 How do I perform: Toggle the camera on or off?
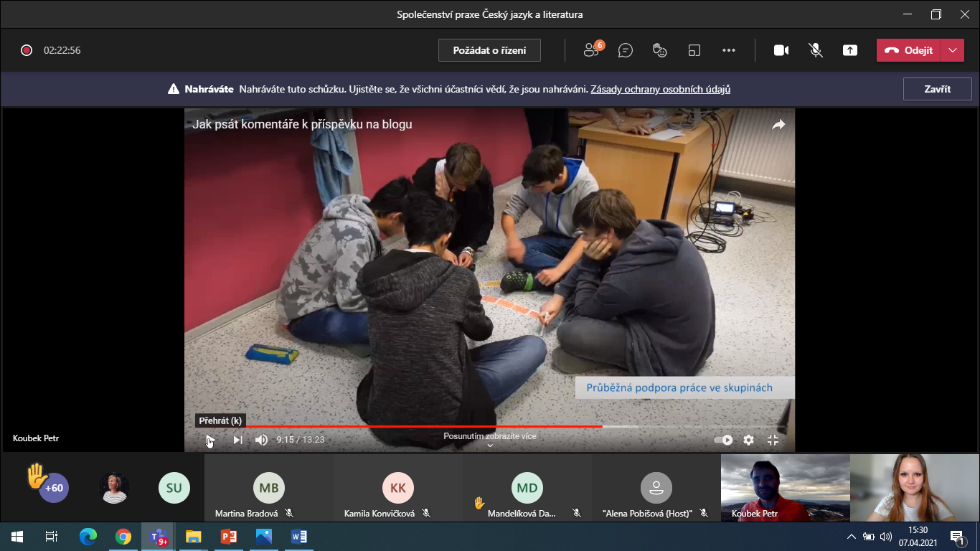[x=781, y=50]
